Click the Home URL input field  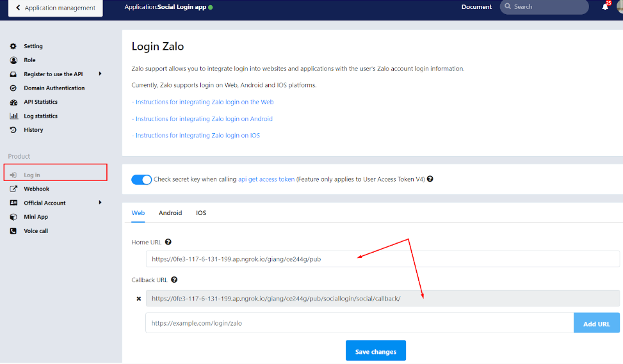[382, 259]
